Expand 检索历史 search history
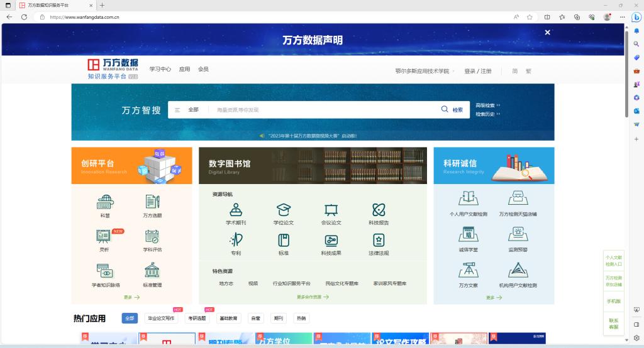Viewport: 644px width, 348px height. pos(487,114)
